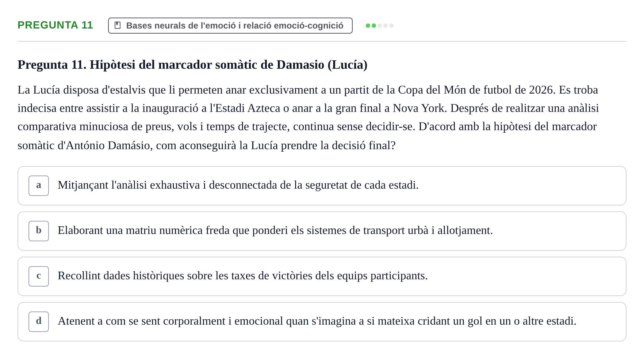
Task: Click the letter 'c' badge
Action: point(39,276)
